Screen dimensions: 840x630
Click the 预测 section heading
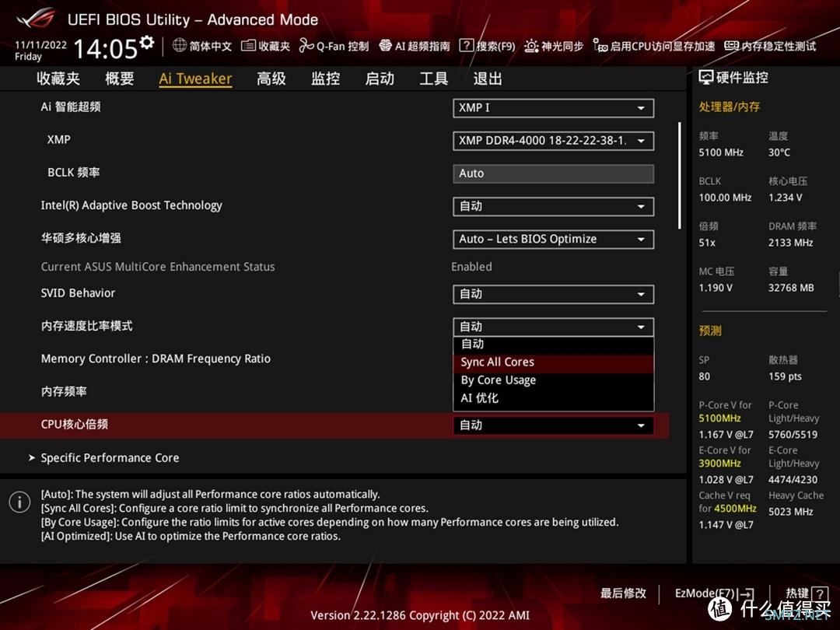[710, 331]
